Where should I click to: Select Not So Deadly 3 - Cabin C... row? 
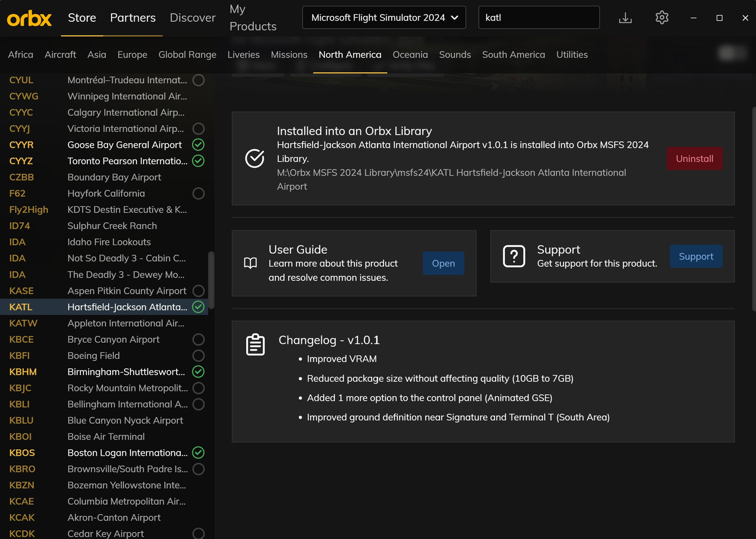pyautogui.click(x=103, y=258)
